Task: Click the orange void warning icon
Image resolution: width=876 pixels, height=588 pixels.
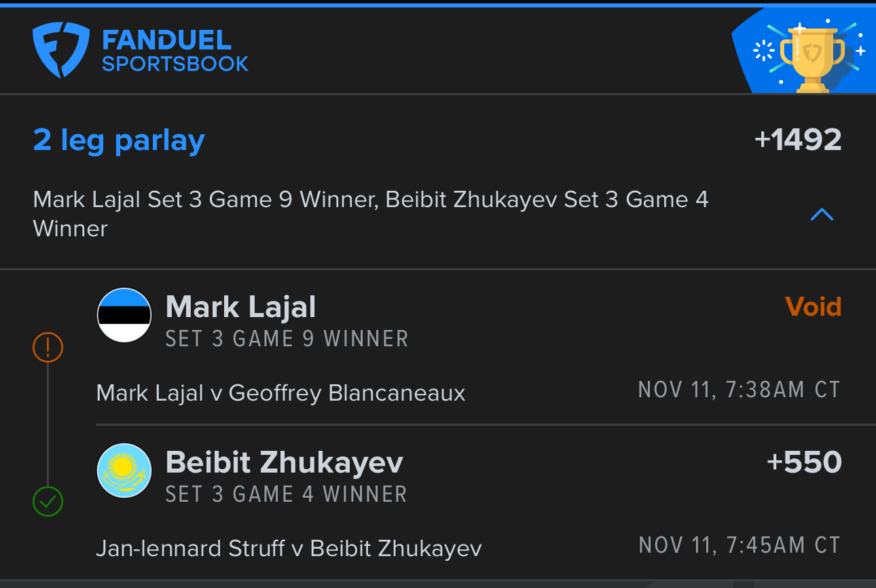Action: click(x=48, y=348)
